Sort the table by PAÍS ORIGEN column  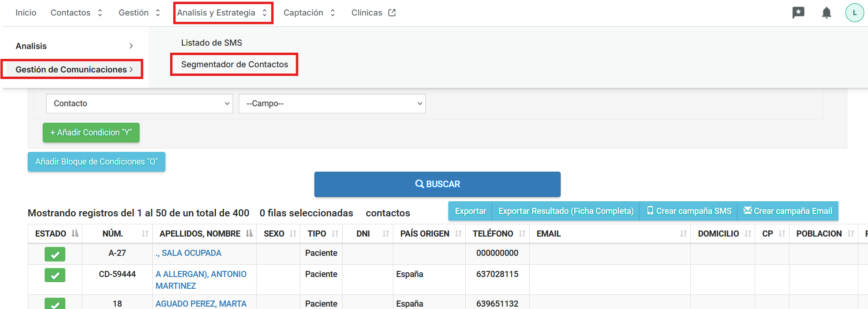click(458, 234)
